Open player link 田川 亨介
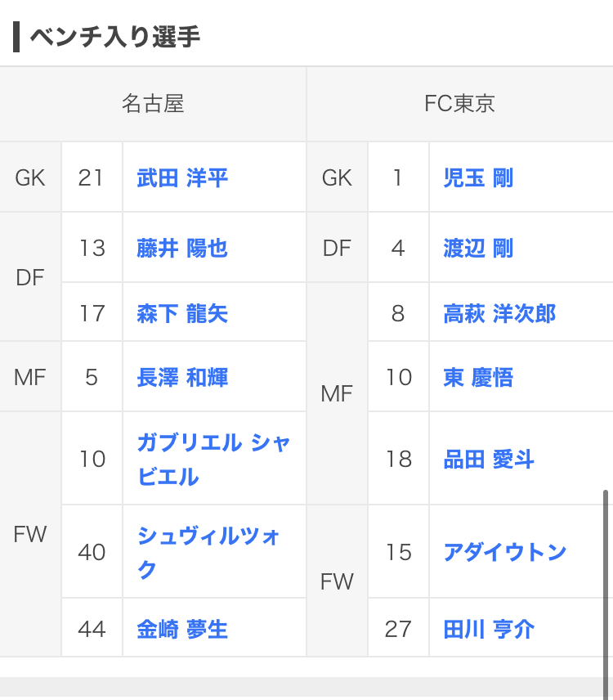This screenshot has height=700, width=613. pyautogui.click(x=489, y=629)
